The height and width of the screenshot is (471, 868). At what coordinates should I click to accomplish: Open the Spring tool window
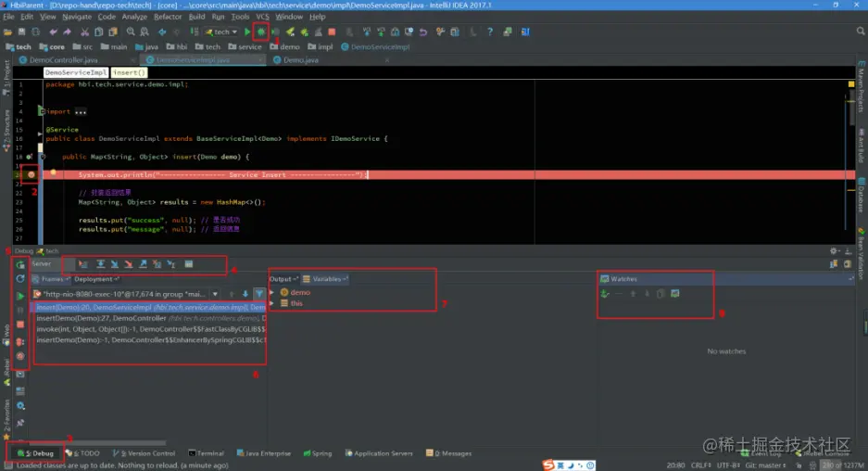pos(318,453)
